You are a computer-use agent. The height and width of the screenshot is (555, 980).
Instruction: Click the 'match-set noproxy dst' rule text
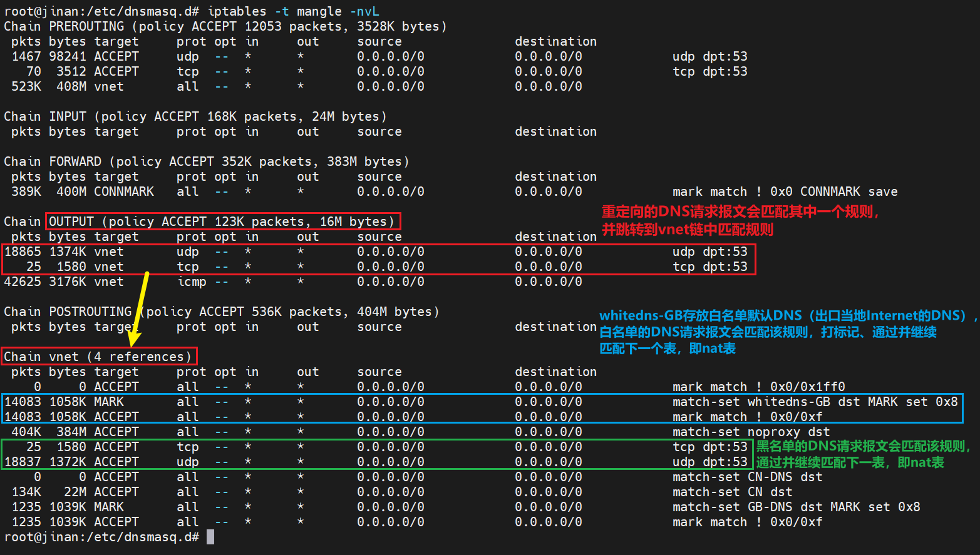tap(751, 432)
